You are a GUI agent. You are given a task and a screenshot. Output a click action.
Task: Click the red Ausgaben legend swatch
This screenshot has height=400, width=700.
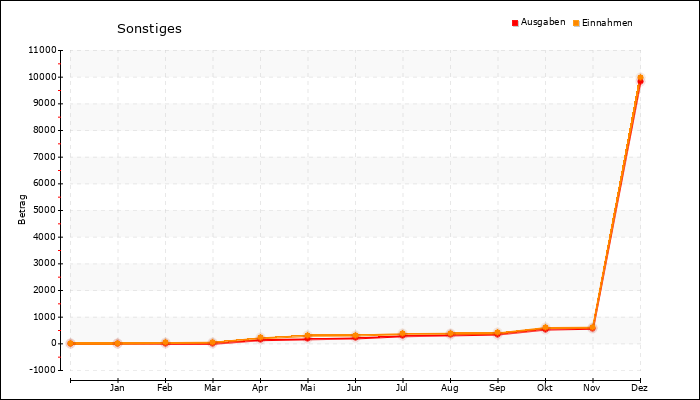515,23
